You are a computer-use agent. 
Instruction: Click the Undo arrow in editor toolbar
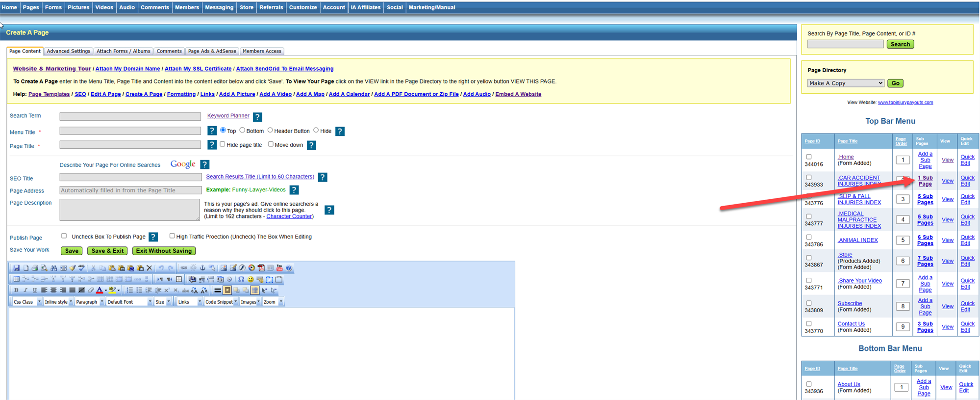(161, 268)
